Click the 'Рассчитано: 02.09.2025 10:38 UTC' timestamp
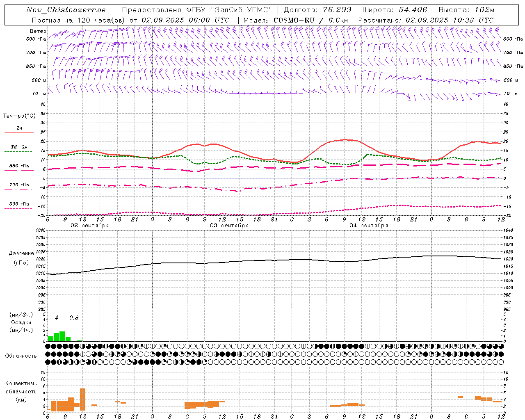This screenshot has height=420, width=525. tap(426, 20)
